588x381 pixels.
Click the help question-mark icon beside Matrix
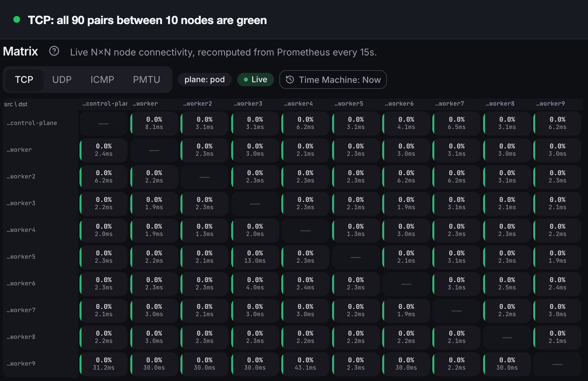(x=54, y=51)
